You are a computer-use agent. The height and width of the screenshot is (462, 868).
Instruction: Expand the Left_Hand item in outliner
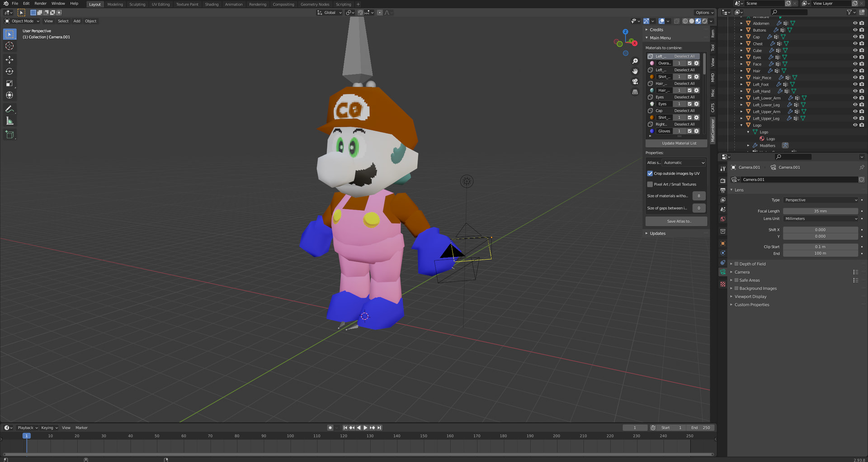coord(741,91)
